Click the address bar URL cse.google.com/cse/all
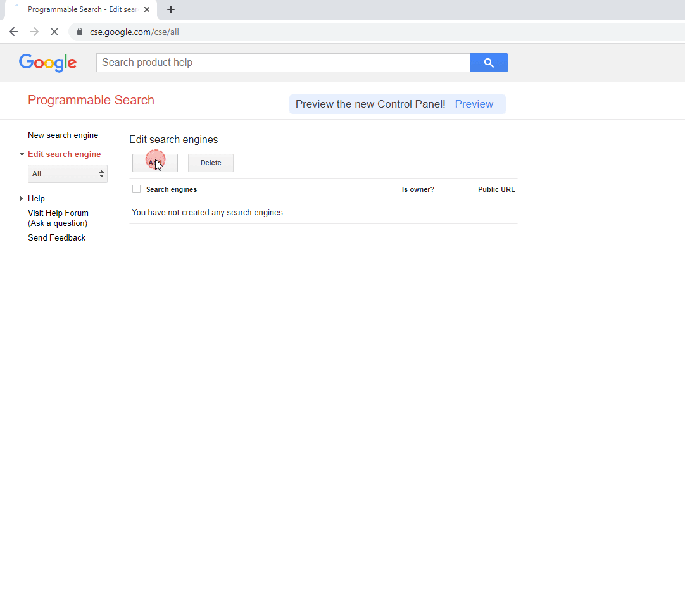Image resolution: width=685 pixels, height=616 pixels. click(134, 32)
